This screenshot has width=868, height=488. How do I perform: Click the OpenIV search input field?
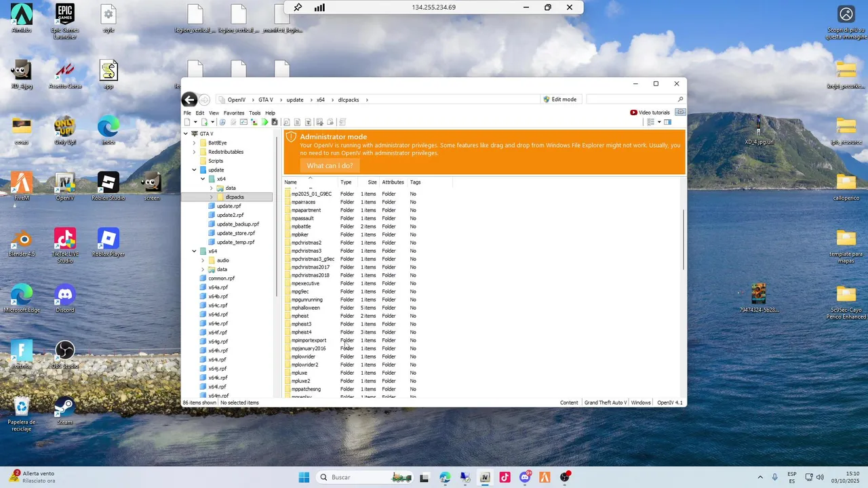click(x=631, y=100)
